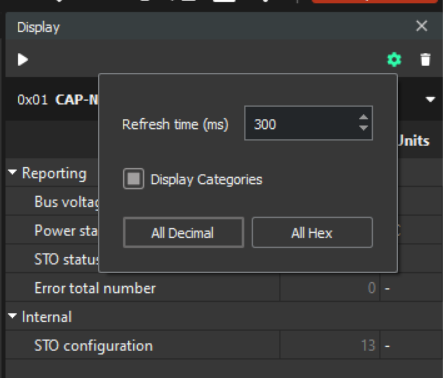Toggle the Display Categories checkbox
Image resolution: width=443 pixels, height=378 pixels.
pos(134,179)
